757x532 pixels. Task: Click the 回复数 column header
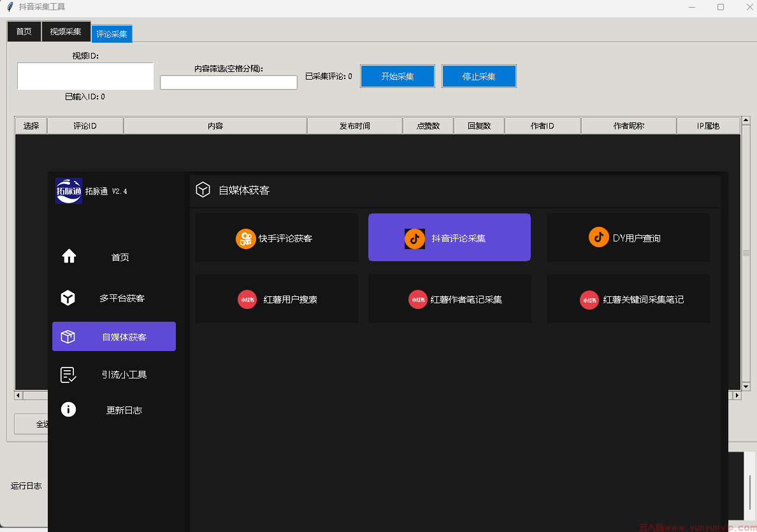point(479,126)
